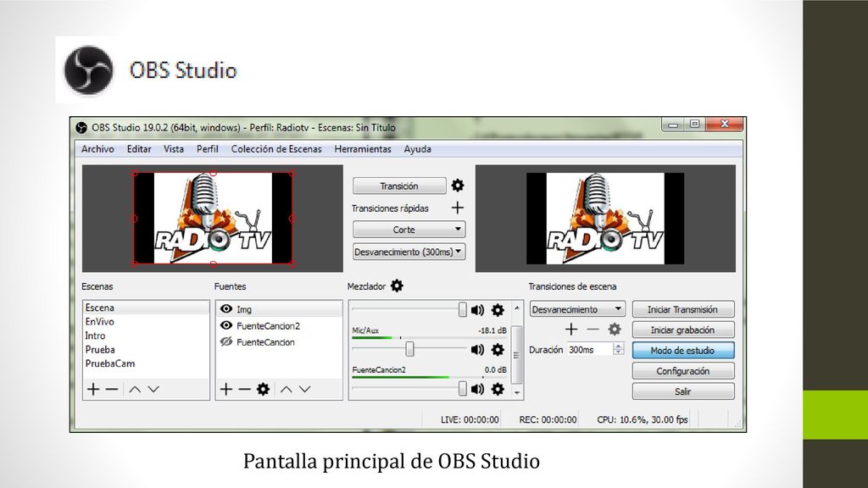Open the Herramientas menu
This screenshot has height=488, width=868.
(363, 149)
